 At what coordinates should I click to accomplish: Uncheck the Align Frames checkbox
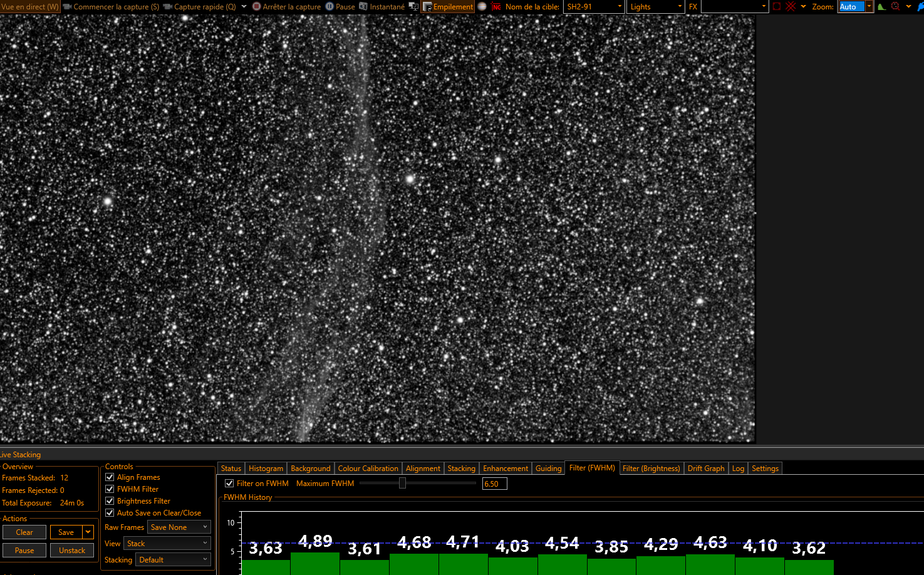coord(110,477)
